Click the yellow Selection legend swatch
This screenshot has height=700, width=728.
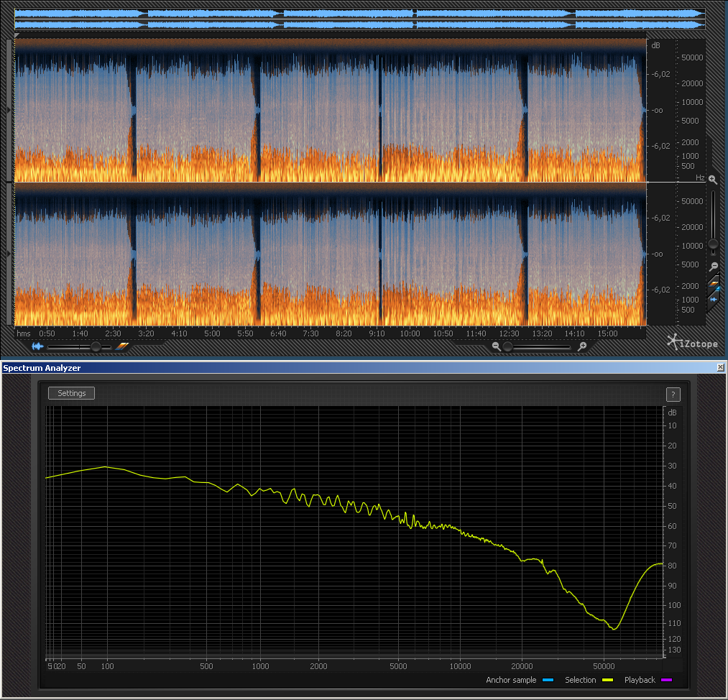607,680
